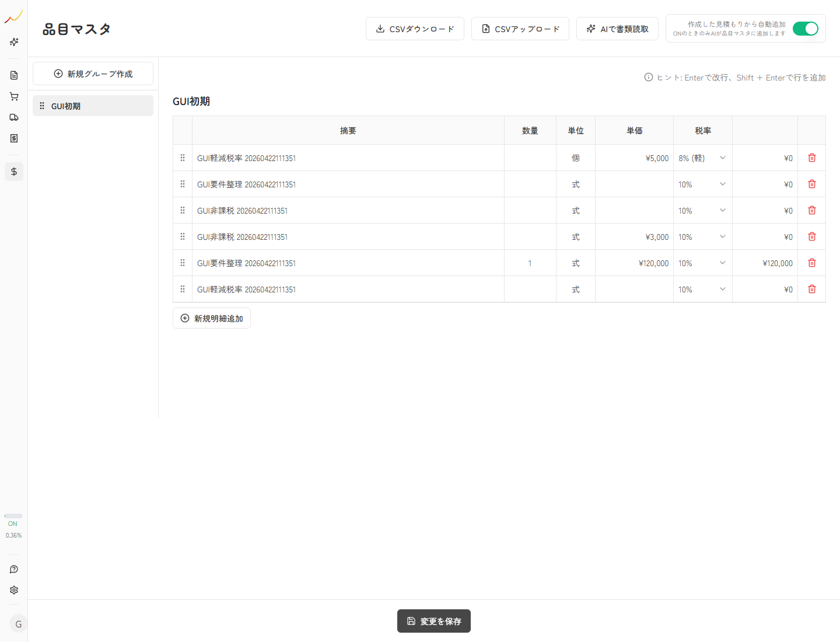Image resolution: width=840 pixels, height=642 pixels.
Task: Open the receipt icon in the sidebar
Action: pyautogui.click(x=13, y=138)
